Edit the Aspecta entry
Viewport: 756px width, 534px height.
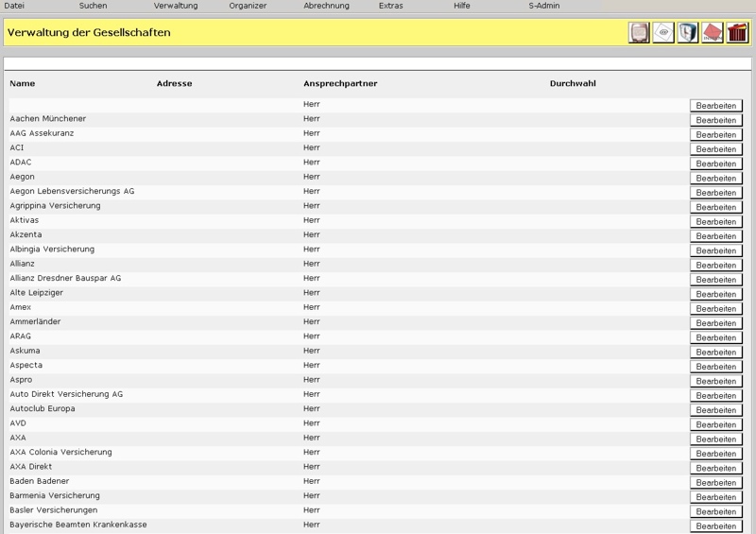click(x=716, y=366)
